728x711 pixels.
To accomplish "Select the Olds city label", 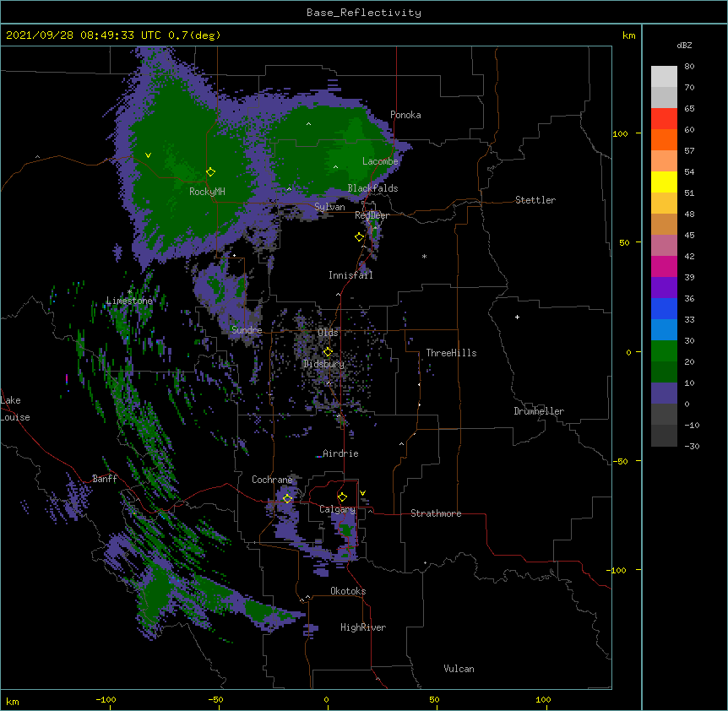I will [328, 333].
